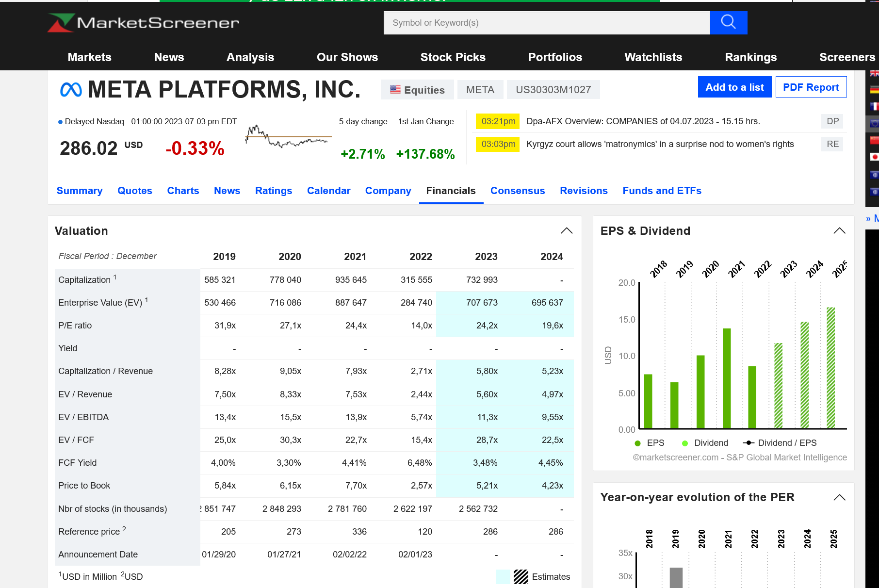Pick the Japanese flag edition

874,157
